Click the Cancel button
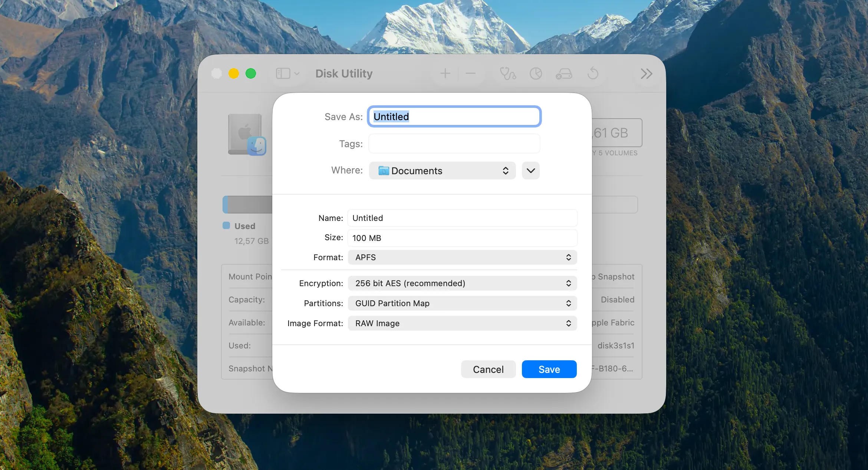 tap(488, 369)
